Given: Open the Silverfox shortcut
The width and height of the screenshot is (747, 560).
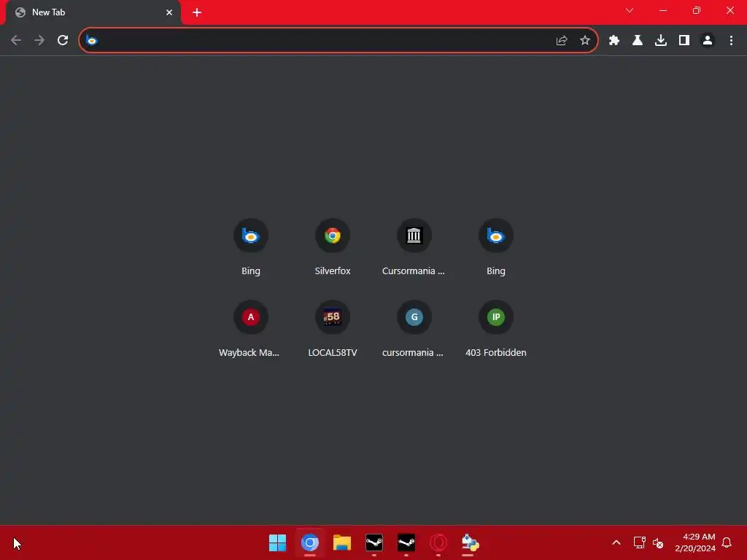Looking at the screenshot, I should (x=333, y=247).
